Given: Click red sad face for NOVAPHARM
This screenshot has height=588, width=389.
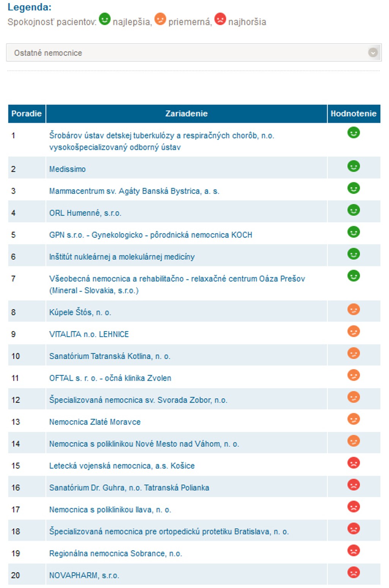Looking at the screenshot, I should click(x=353, y=572).
